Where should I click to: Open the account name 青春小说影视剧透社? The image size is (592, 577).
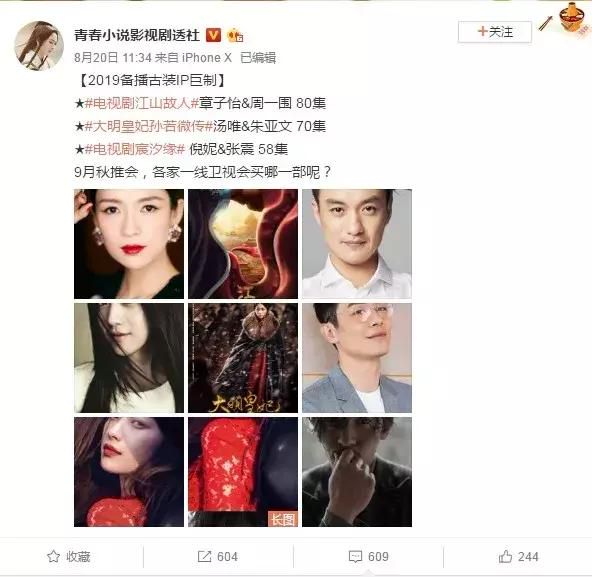pyautogui.click(x=137, y=35)
